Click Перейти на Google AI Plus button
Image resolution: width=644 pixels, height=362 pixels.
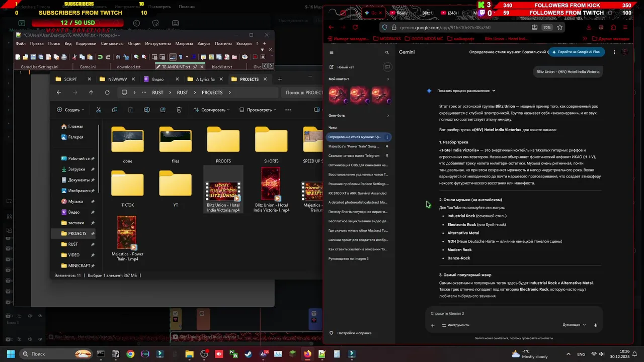pos(576,52)
